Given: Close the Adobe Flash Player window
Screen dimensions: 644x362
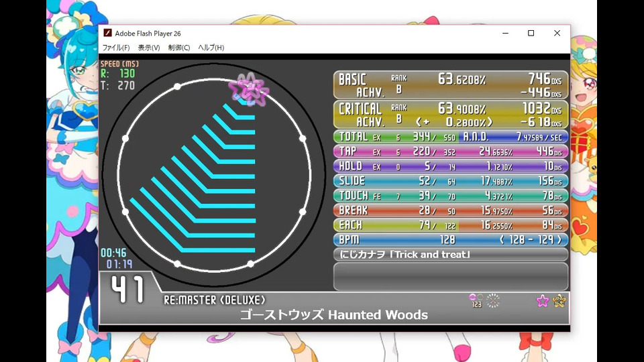Looking at the screenshot, I should click(557, 34).
